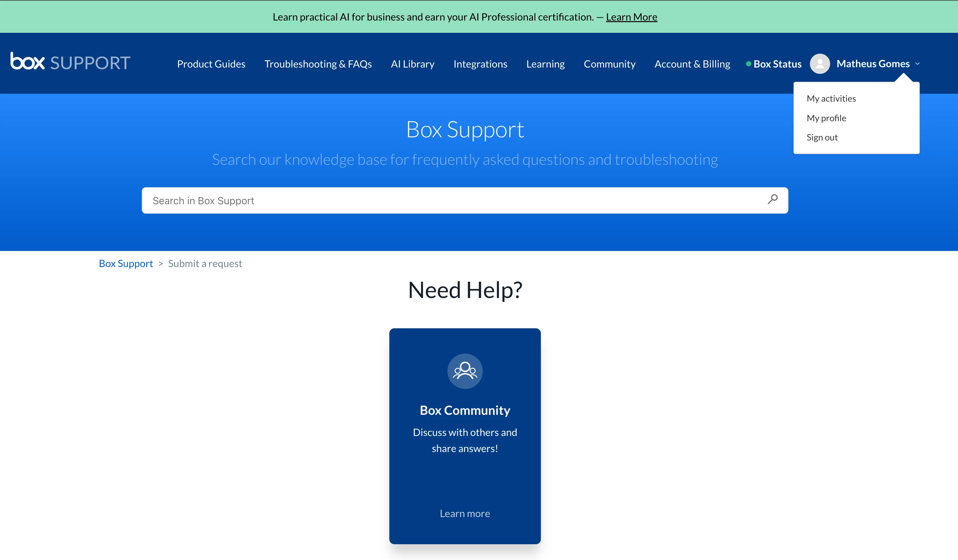Select My activities from user menu
The height and width of the screenshot is (560, 958).
point(831,98)
